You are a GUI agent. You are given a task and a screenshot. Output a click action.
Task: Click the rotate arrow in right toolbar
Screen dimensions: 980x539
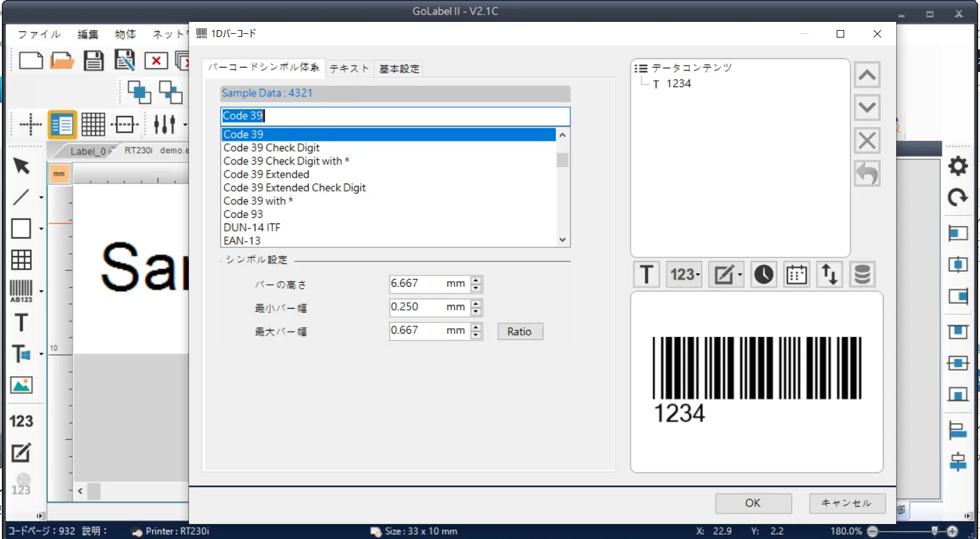pyautogui.click(x=957, y=198)
